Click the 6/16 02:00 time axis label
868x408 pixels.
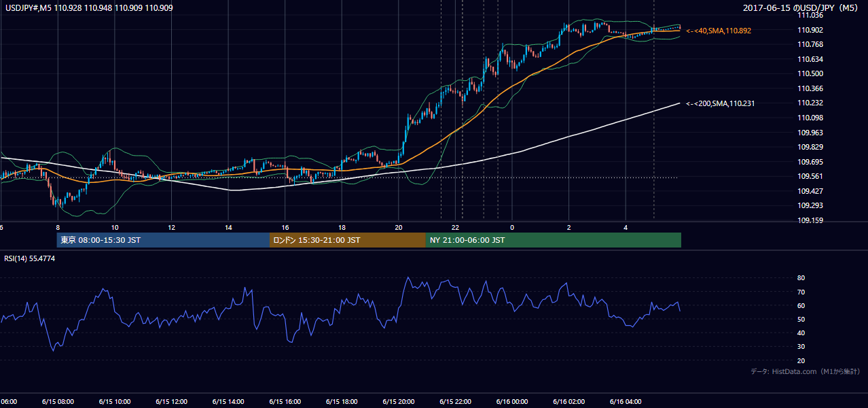click(x=569, y=401)
